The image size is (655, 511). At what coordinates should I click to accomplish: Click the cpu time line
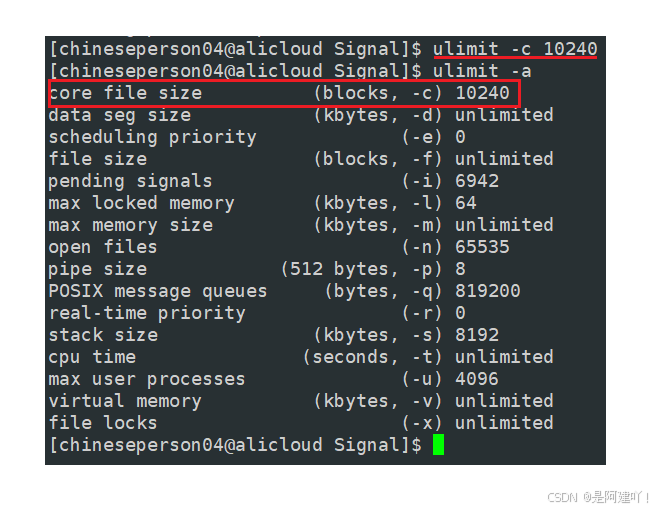(301, 357)
